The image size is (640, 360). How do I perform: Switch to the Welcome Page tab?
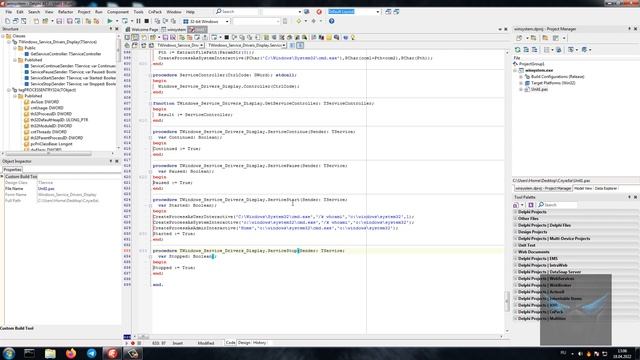(x=142, y=29)
